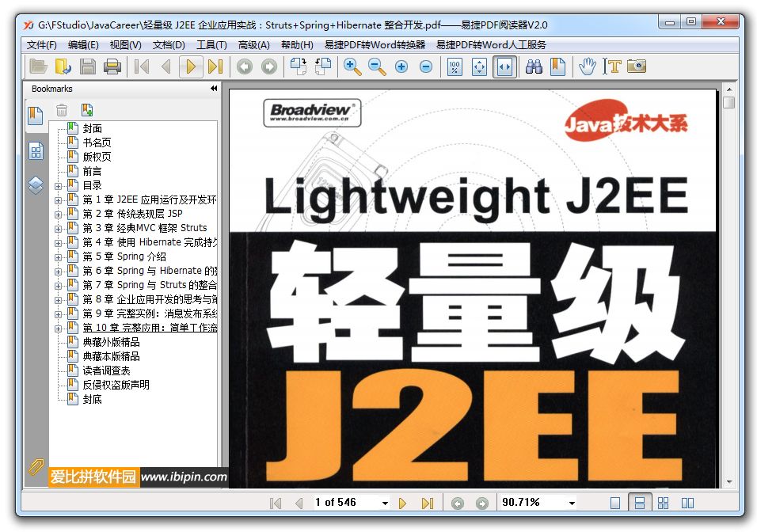Activate the text selection tool
757x532 pixels.
pyautogui.click(x=612, y=66)
